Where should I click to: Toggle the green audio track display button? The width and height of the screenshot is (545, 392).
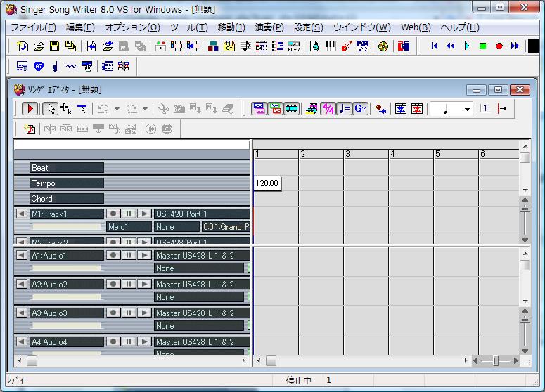(275, 109)
